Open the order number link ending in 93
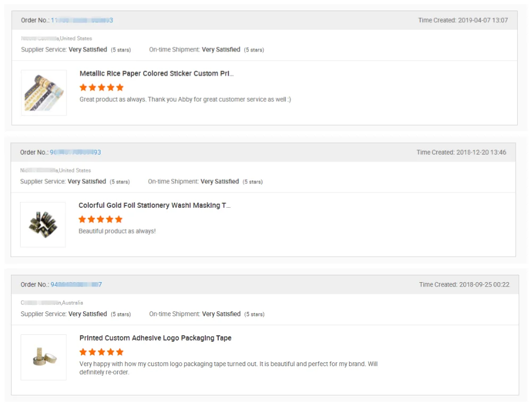532x406 pixels. 76,152
